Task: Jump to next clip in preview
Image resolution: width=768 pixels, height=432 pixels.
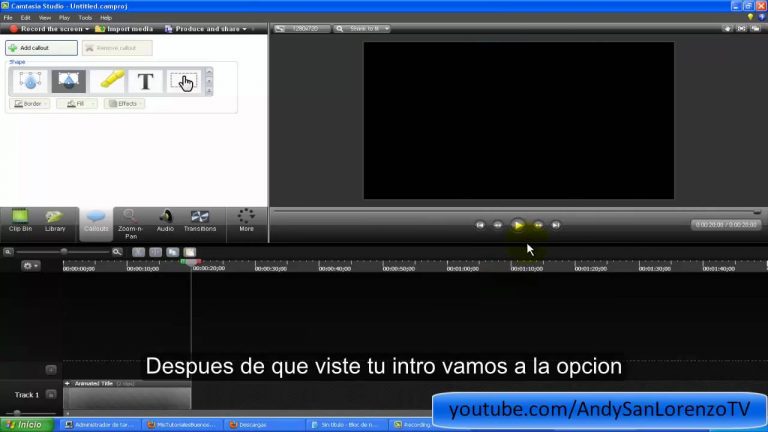Action: [556, 225]
